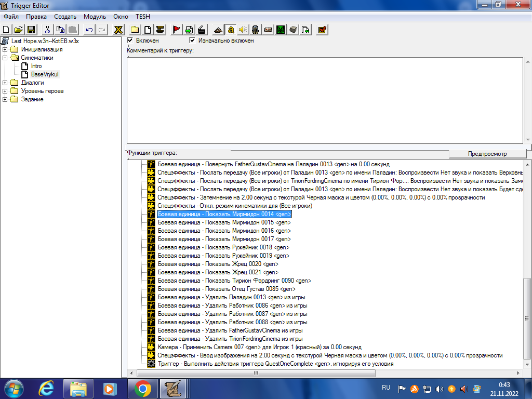Image resolution: width=532 pixels, height=399 pixels.
Task: Select action Откл. режим кинематики
Action: coord(235,206)
